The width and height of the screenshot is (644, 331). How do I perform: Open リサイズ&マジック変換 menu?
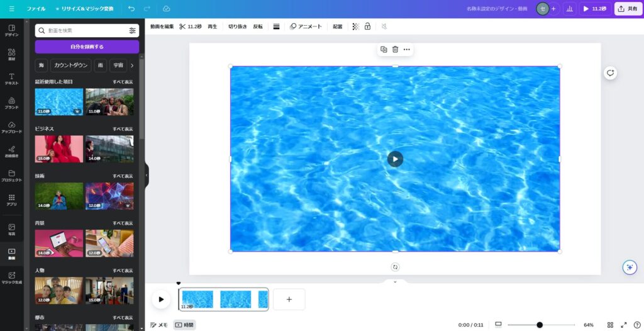(84, 9)
